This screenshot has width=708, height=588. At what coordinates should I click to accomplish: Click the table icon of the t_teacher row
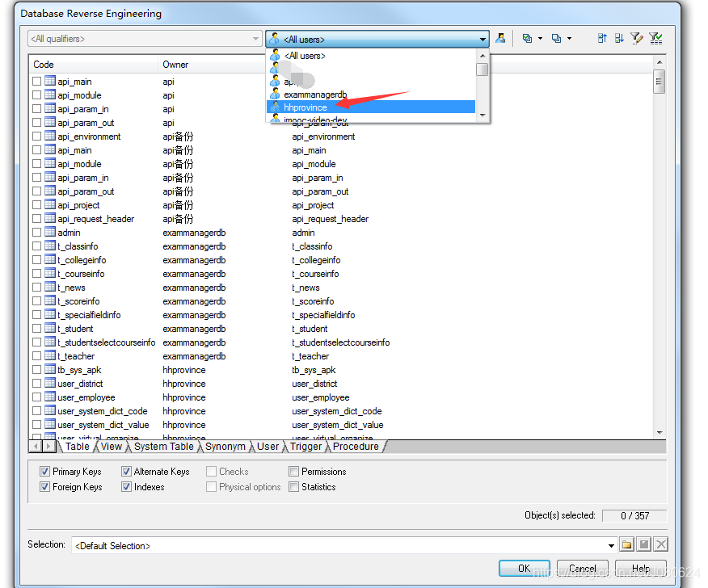(x=49, y=355)
